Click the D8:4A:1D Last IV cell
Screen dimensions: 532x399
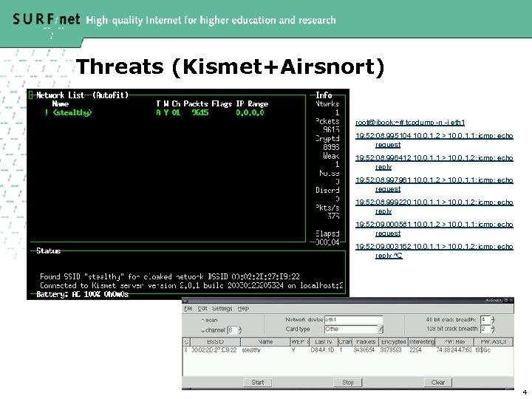(322, 349)
